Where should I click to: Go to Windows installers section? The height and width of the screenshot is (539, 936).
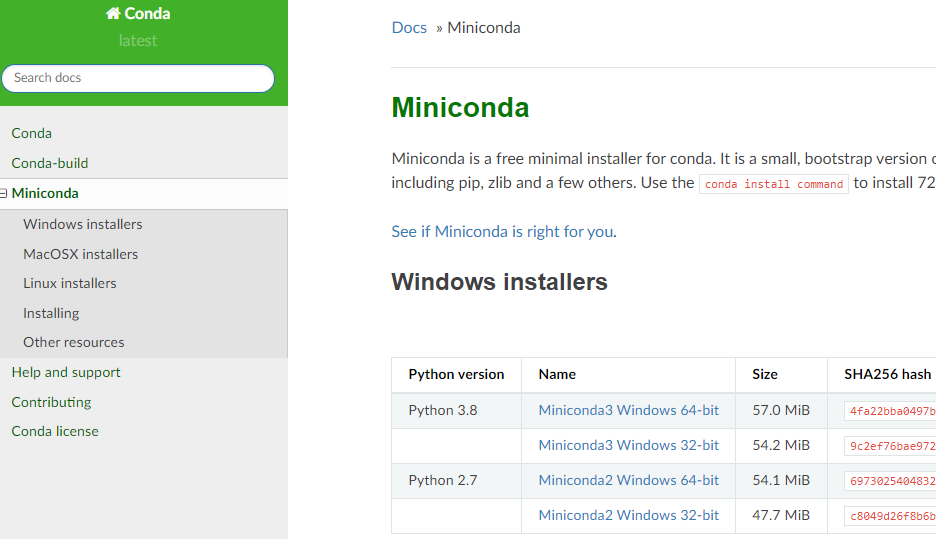[x=83, y=224]
